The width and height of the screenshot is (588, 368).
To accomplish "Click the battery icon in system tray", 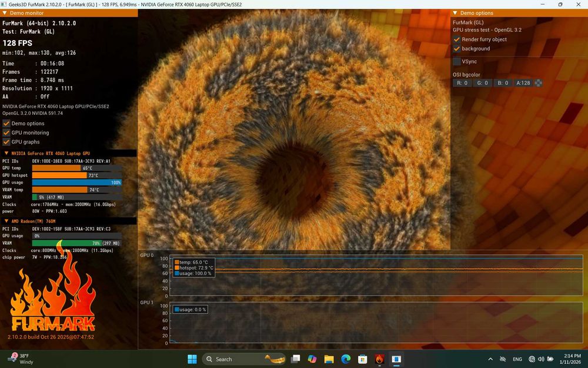I will coord(550,359).
